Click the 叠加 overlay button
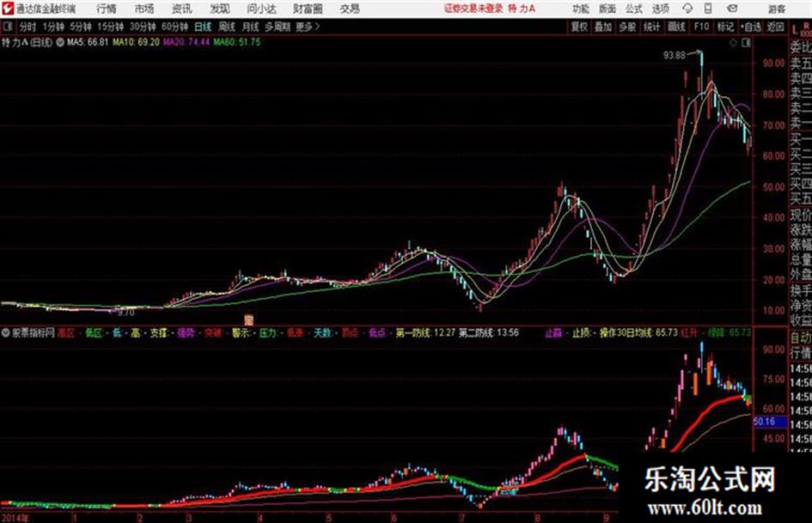This screenshot has height=523, width=812. [x=603, y=27]
